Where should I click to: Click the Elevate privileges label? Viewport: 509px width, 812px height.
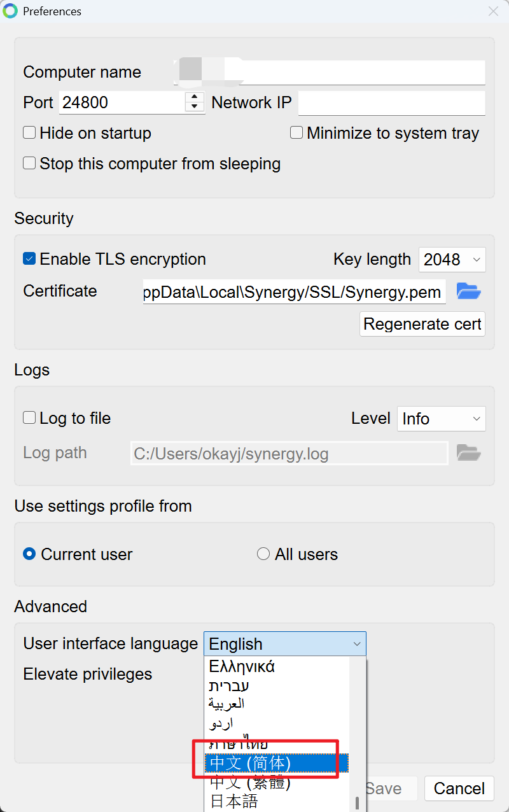(x=88, y=674)
